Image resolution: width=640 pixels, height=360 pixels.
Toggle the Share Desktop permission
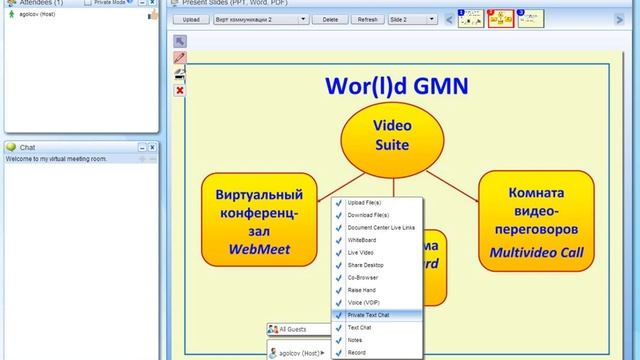click(x=377, y=265)
